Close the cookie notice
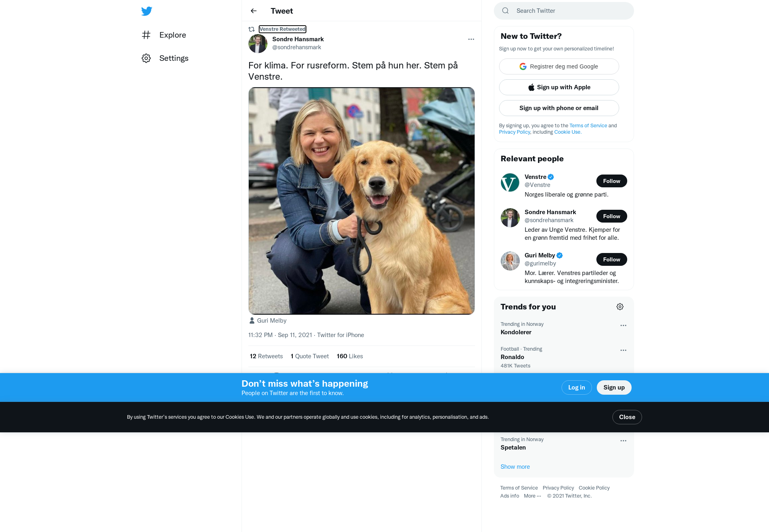This screenshot has height=532, width=769. 627,417
